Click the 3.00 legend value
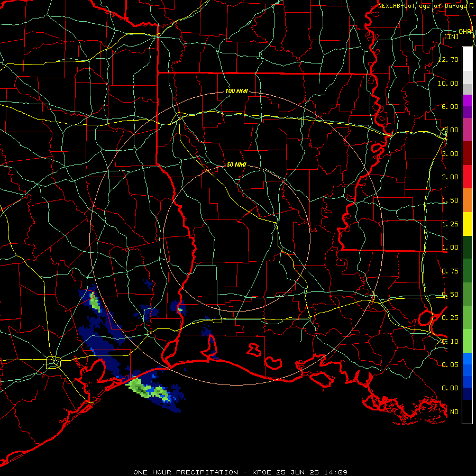The image size is (476, 476). 450,153
